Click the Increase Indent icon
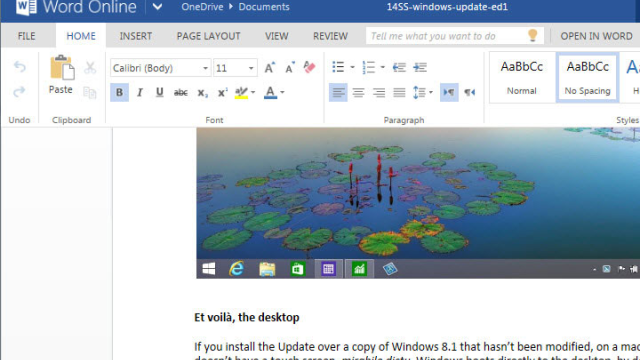Image resolution: width=640 pixels, height=360 pixels. [420, 67]
